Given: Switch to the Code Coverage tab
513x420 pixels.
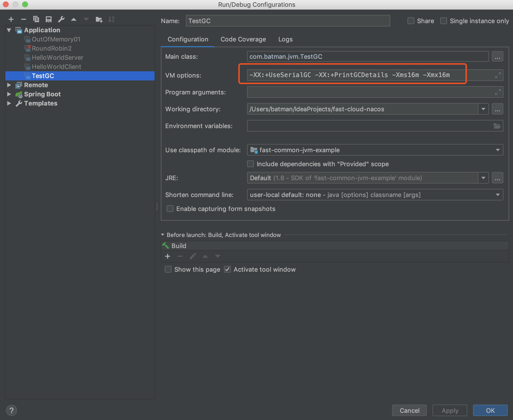Looking at the screenshot, I should [x=243, y=39].
